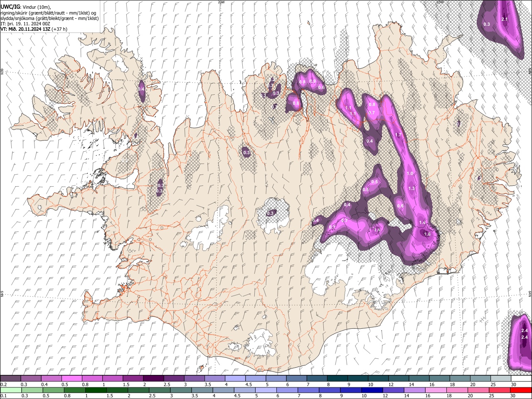Click the '2.1' value in the top-right offshore band

[x=505, y=19]
